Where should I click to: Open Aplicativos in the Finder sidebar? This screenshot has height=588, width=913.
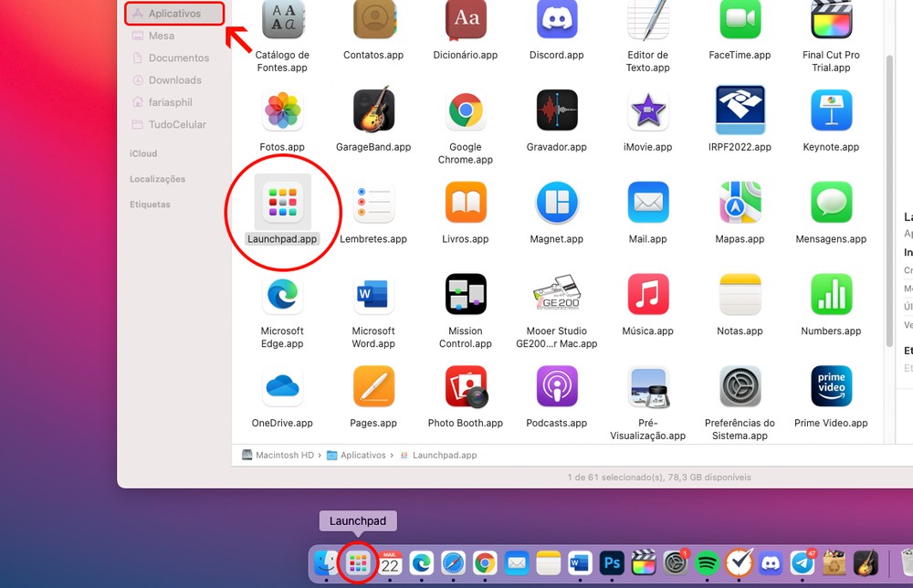pyautogui.click(x=174, y=14)
